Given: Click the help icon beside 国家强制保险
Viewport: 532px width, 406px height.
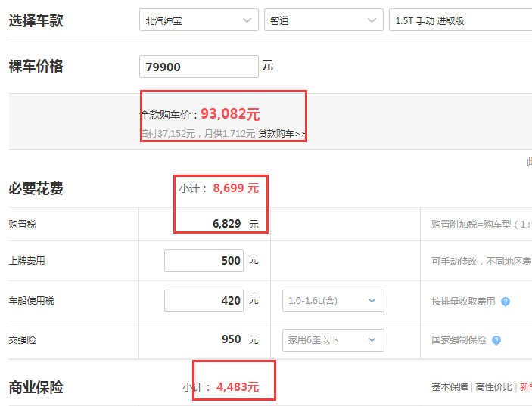Looking at the screenshot, I should [x=496, y=340].
